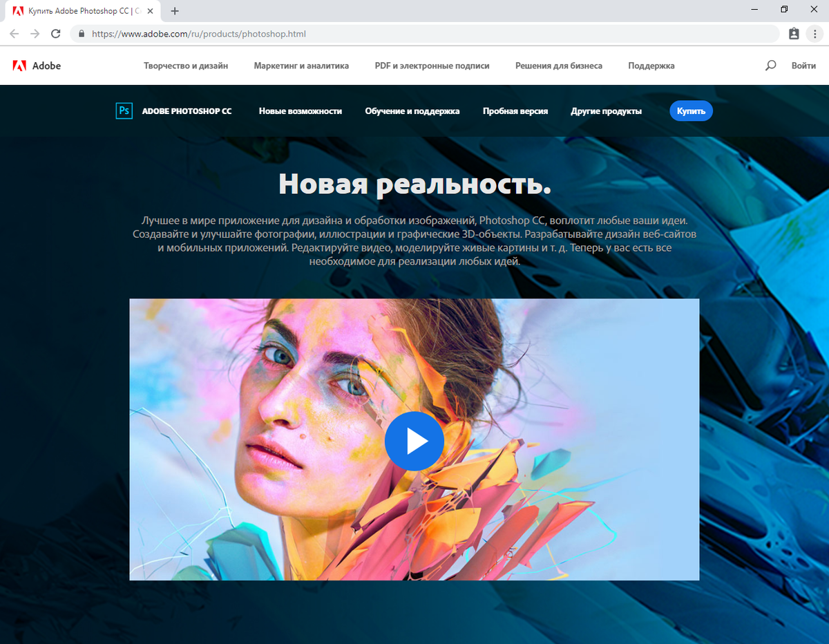Open Решения для бизнеса menu

[x=559, y=66]
